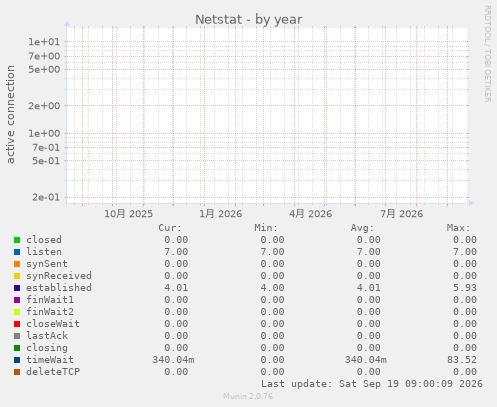
Task: Click the '7e-01' y-axis label
Action: (46, 147)
